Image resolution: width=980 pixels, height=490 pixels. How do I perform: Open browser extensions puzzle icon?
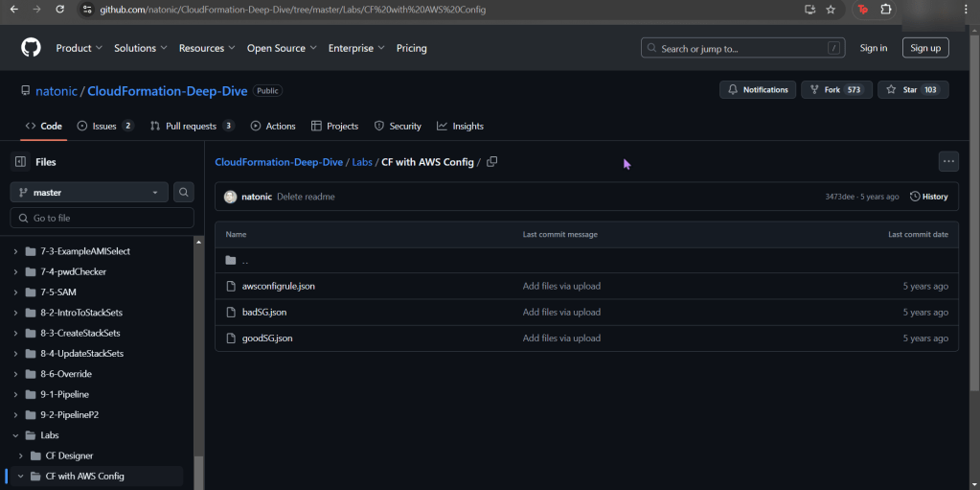point(886,10)
